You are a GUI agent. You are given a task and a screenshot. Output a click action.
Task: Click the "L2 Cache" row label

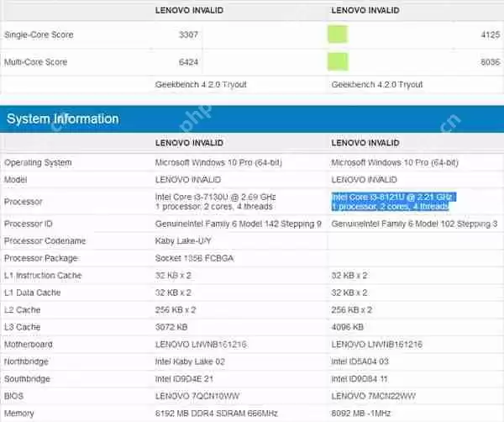pyautogui.click(x=22, y=310)
